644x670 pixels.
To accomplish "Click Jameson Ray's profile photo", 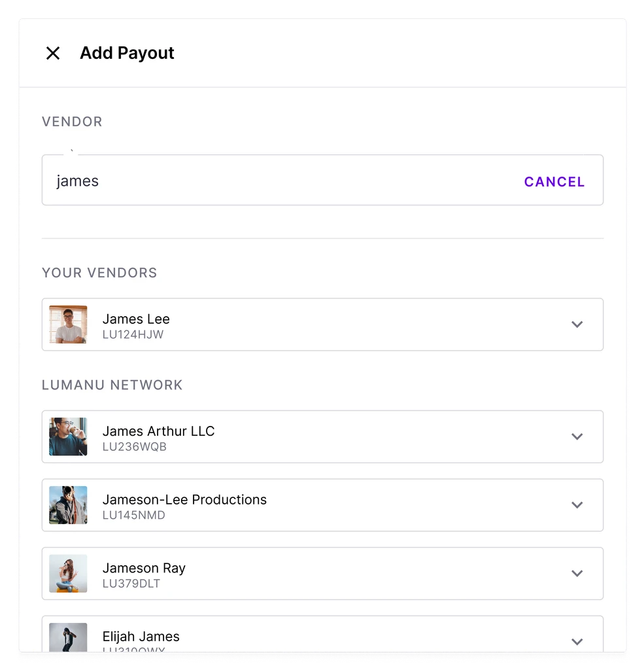I will tap(68, 573).
